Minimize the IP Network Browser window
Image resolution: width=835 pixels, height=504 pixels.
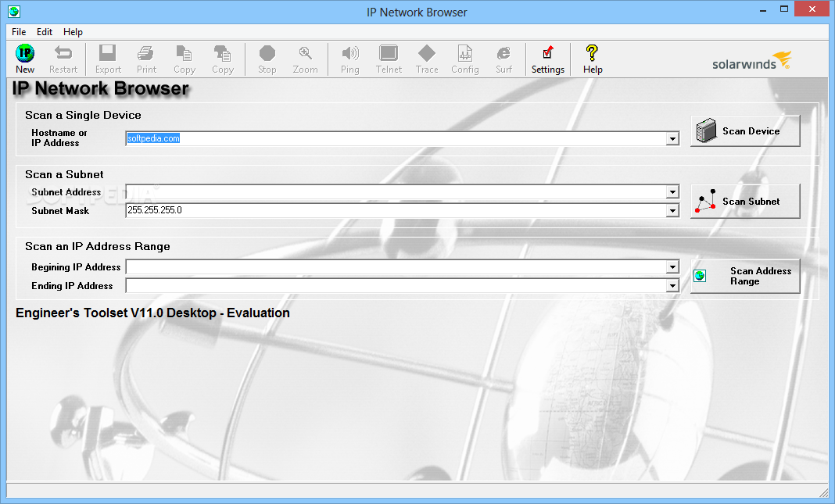coord(762,9)
